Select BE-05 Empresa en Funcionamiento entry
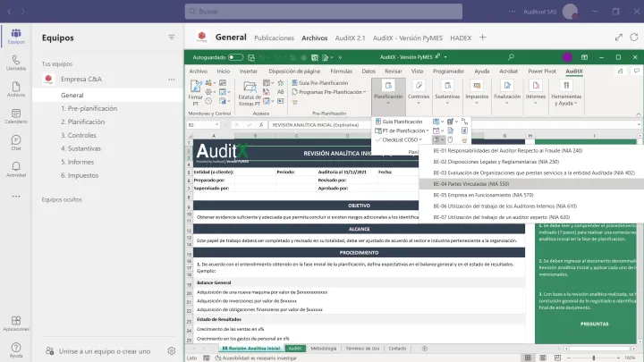 point(531,195)
